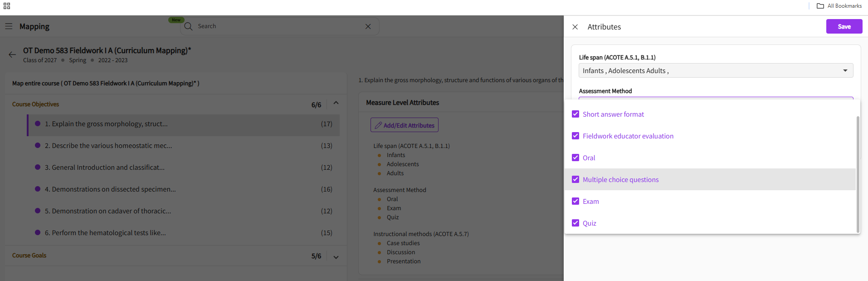
Task: Click the back arrow beside course title
Action: click(12, 54)
